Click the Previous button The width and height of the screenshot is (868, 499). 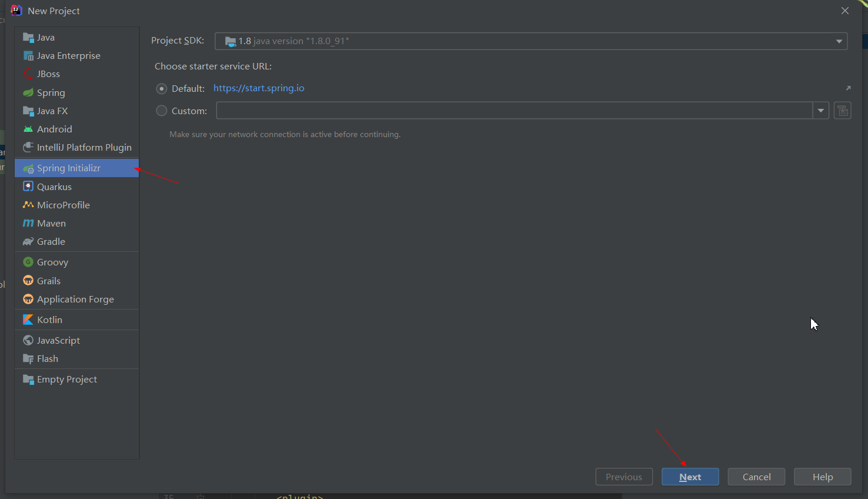point(624,477)
